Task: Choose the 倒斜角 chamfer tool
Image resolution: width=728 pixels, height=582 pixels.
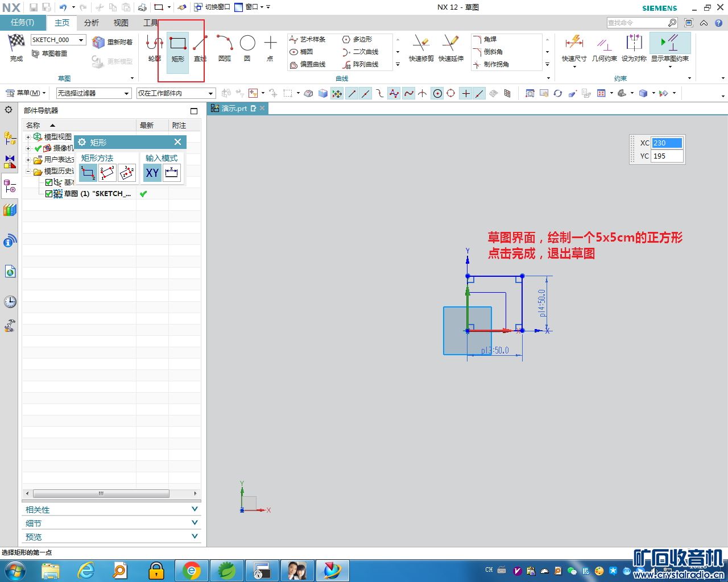Action: tap(488, 52)
